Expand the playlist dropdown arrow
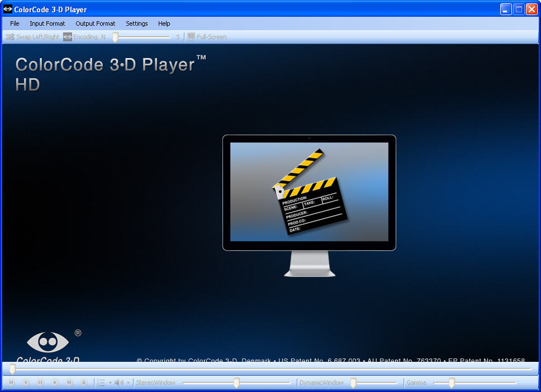541x392 pixels. click(x=111, y=383)
